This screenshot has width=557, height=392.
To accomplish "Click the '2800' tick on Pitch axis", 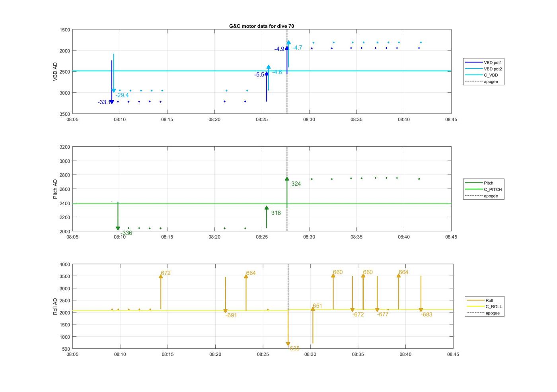I will point(65,175).
